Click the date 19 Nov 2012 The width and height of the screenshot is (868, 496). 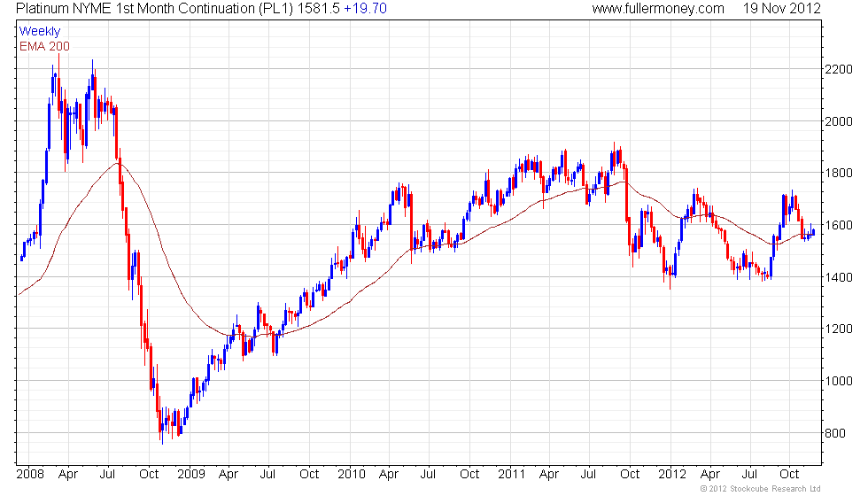(781, 8)
